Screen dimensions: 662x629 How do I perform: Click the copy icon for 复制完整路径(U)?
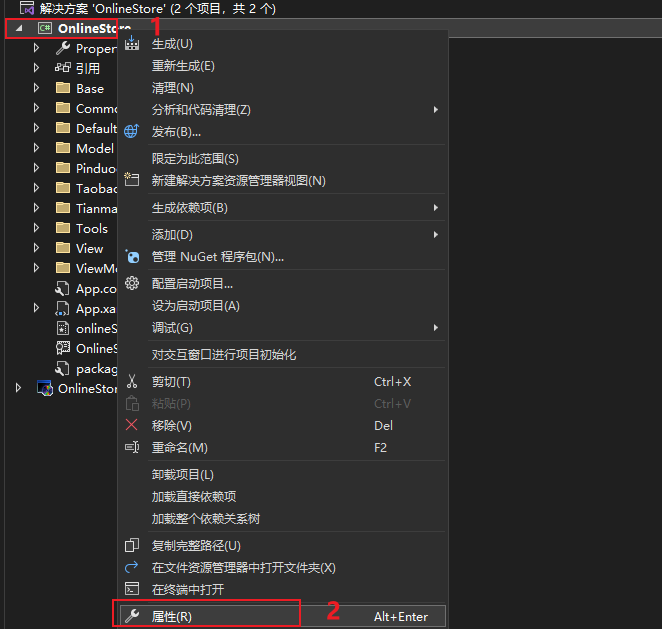(132, 546)
